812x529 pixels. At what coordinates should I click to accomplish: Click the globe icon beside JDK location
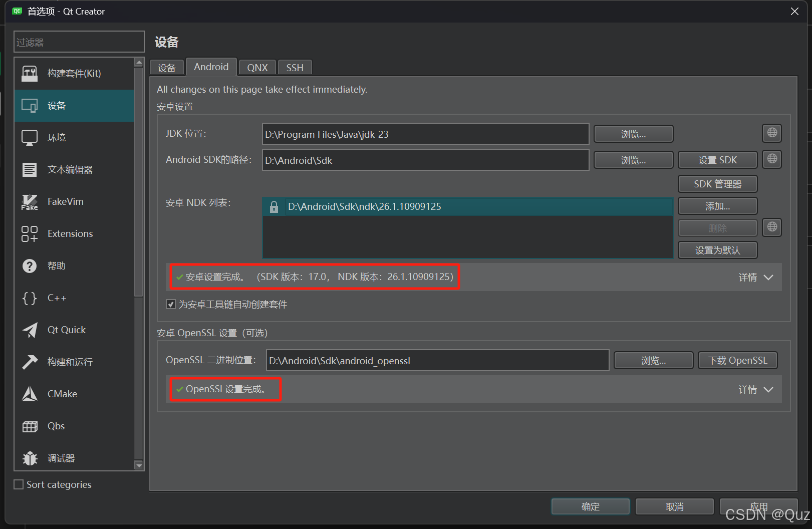(x=771, y=133)
